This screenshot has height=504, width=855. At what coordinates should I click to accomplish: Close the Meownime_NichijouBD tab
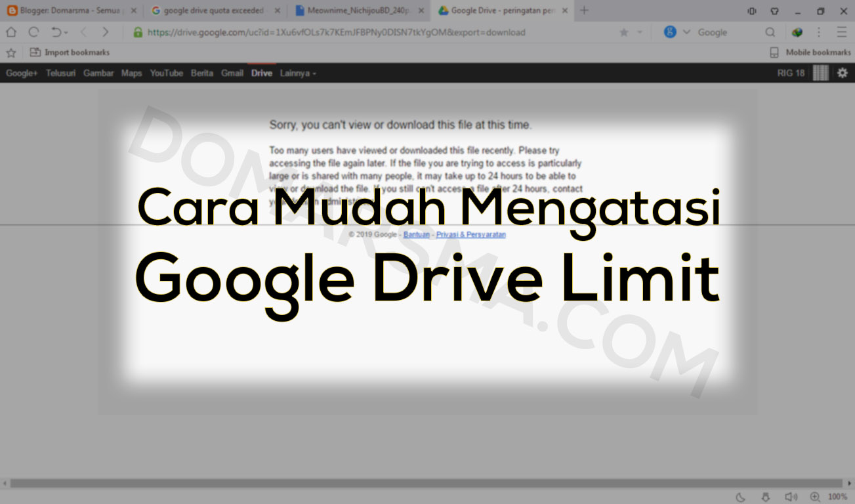pos(422,10)
